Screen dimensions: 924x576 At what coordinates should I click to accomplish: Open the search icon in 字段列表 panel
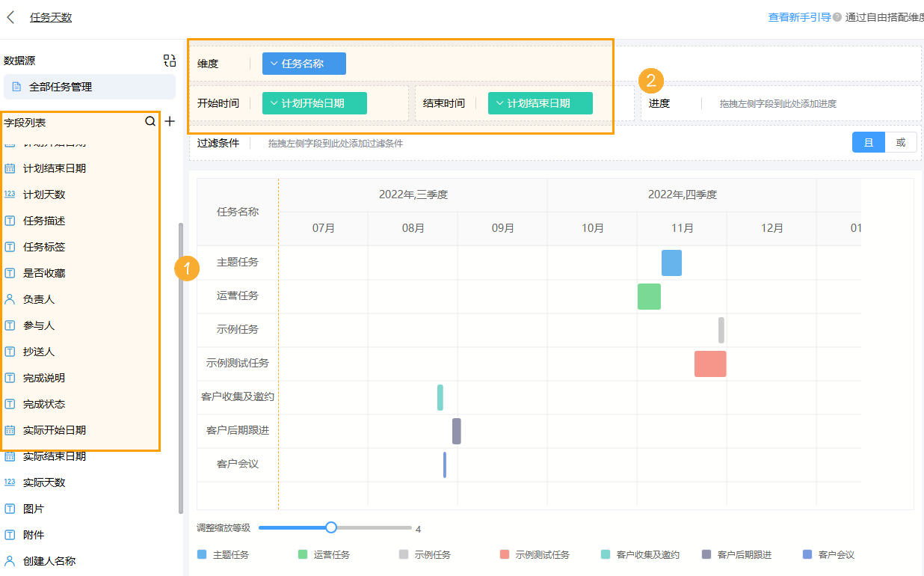click(x=150, y=120)
